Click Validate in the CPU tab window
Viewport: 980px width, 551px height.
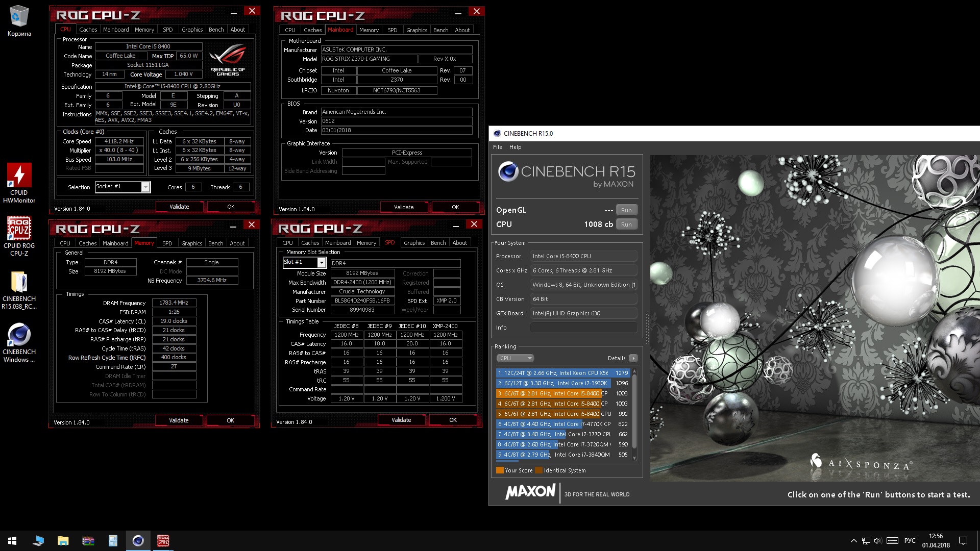179,207
